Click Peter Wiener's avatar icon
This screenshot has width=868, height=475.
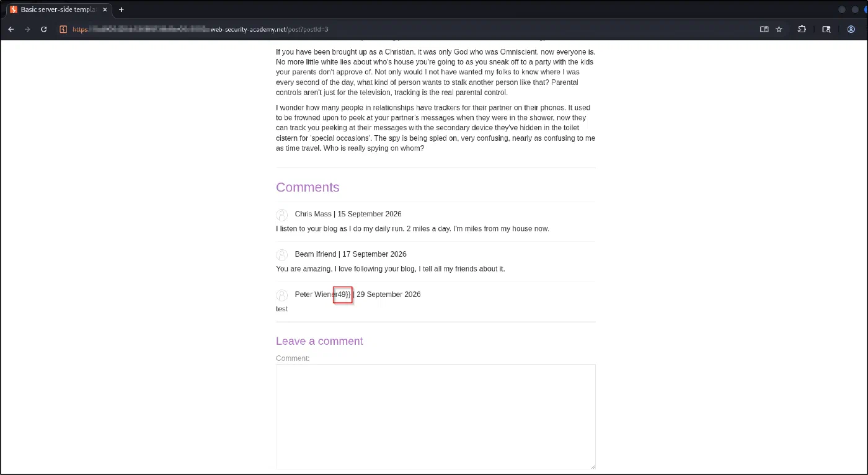point(282,295)
